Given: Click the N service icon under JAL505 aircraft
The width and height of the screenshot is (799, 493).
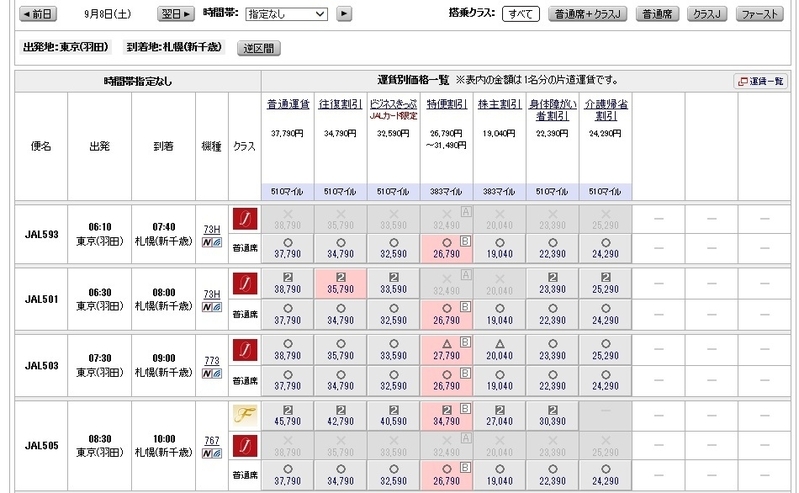Looking at the screenshot, I should (x=207, y=454).
